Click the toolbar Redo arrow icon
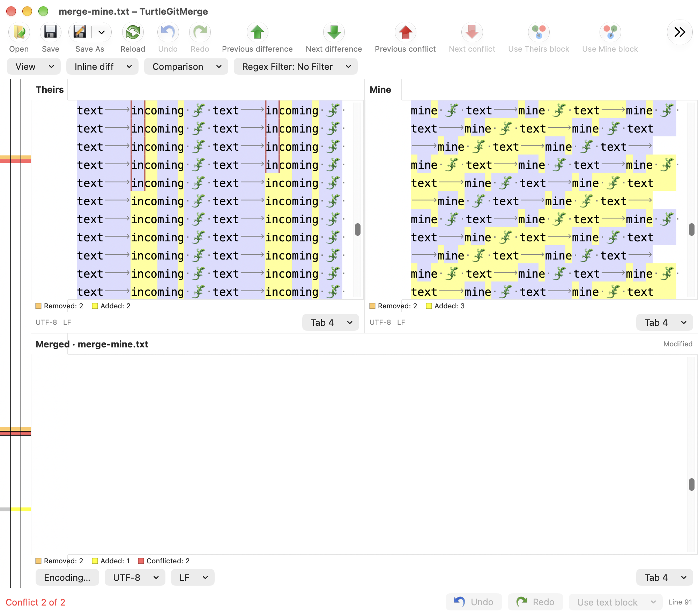 coord(200,32)
